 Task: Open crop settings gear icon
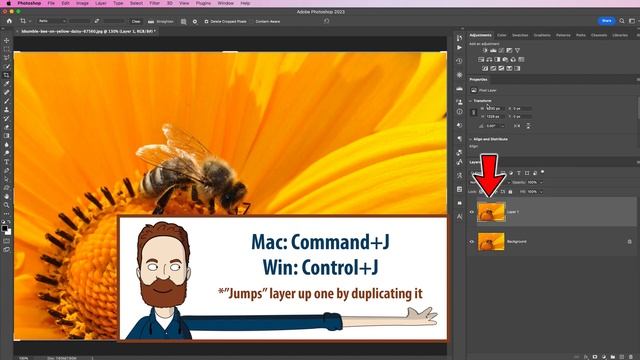(195, 21)
